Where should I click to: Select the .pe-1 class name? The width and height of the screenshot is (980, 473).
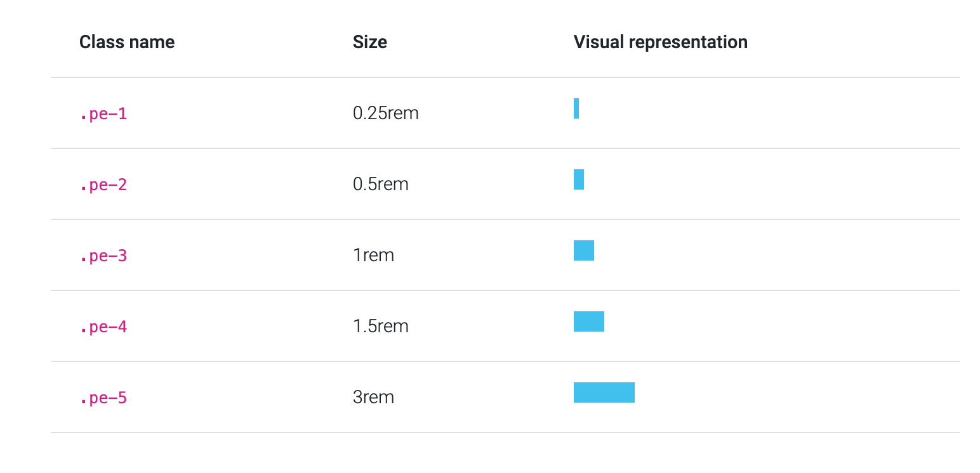pos(103,114)
